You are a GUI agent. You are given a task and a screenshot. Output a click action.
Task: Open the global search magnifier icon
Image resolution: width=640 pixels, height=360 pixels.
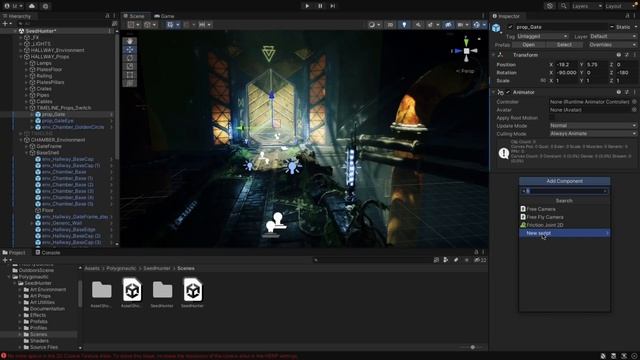(564, 6)
